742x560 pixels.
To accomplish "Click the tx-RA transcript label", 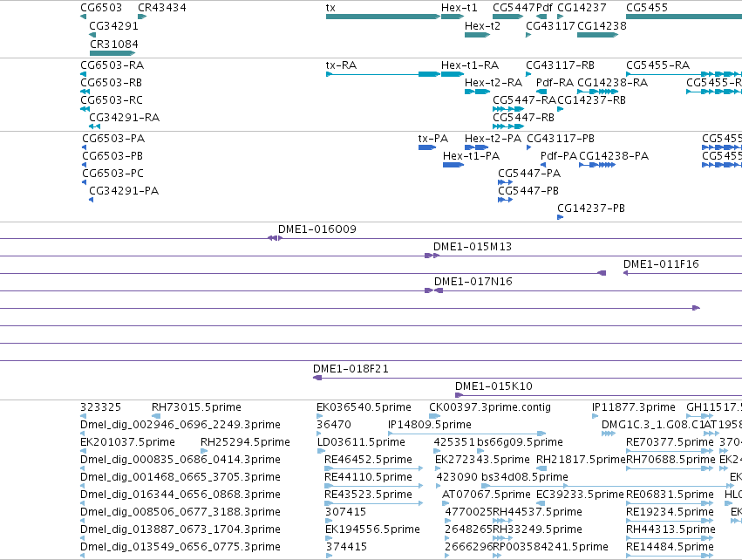I will click(341, 65).
